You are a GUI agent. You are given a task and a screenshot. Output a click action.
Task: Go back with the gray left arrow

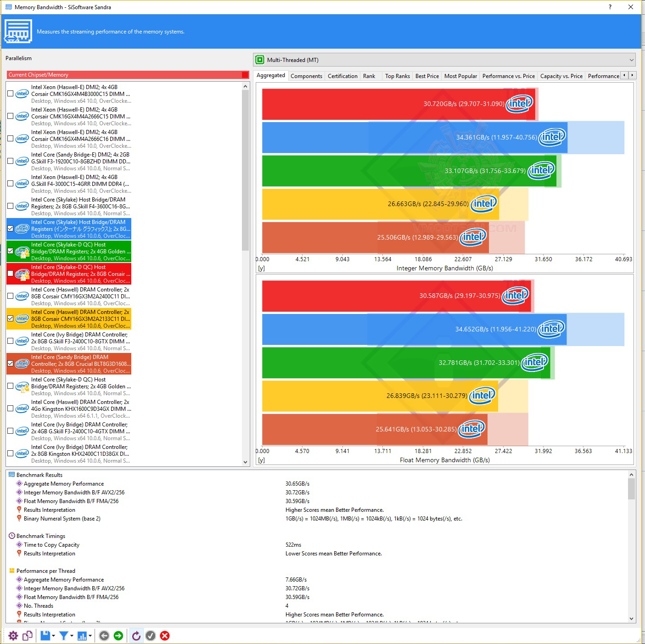[x=104, y=636]
